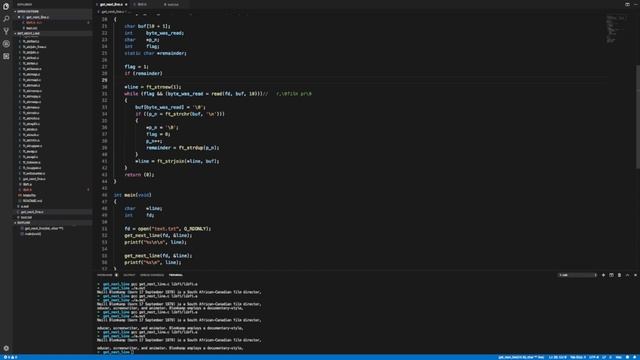The height and width of the screenshot is (360, 640).
Task: Click the split editor icon
Action: pos(627,4)
